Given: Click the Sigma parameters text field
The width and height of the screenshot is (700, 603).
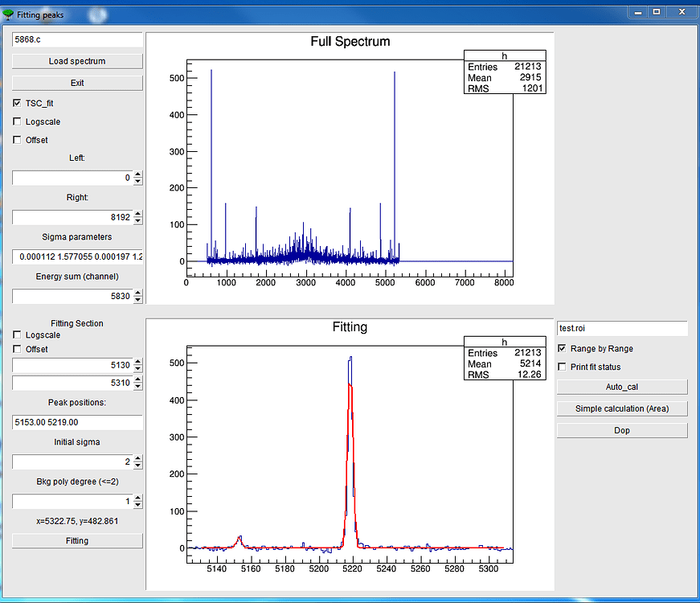Looking at the screenshot, I should coord(77,256).
